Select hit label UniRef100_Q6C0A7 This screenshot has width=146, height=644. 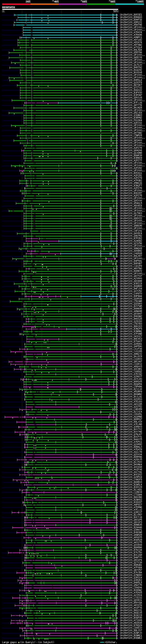click(x=131, y=361)
